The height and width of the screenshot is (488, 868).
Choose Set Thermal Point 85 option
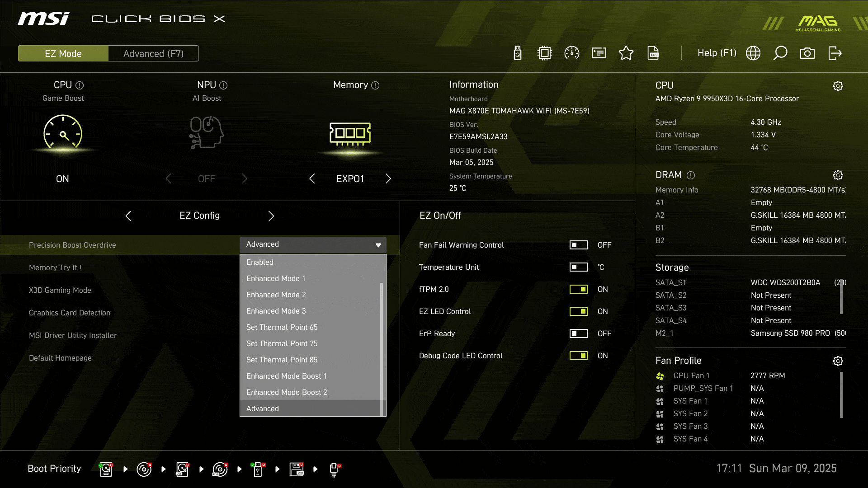pos(310,360)
